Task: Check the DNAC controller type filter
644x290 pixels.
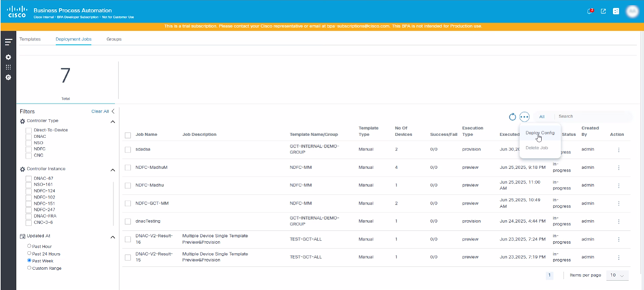Action: [x=29, y=136]
